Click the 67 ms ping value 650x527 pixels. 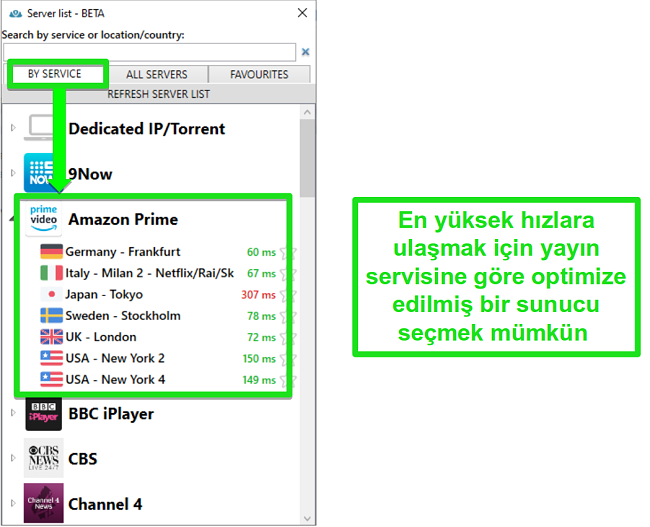261,273
